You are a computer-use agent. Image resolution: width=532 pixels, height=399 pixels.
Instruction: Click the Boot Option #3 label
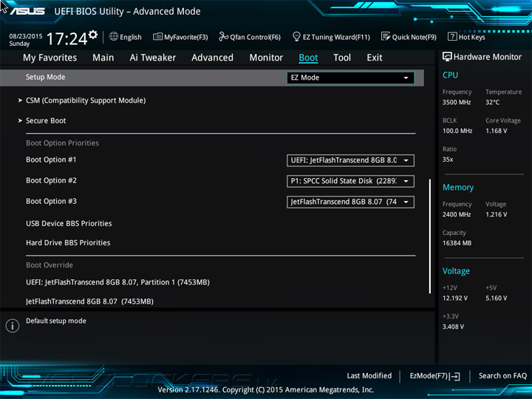(x=51, y=201)
